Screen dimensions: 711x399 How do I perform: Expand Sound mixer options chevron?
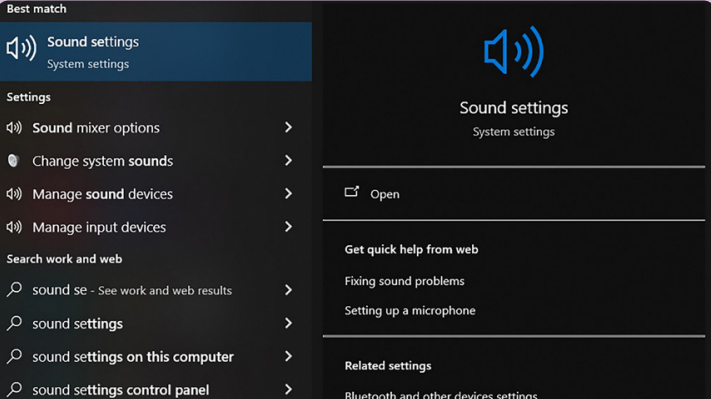(288, 127)
